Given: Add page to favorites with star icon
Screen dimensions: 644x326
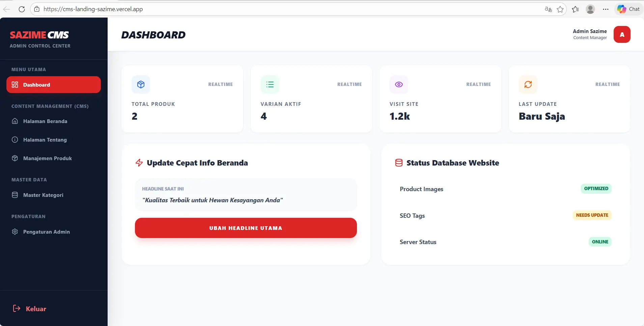Looking at the screenshot, I should 560,9.
